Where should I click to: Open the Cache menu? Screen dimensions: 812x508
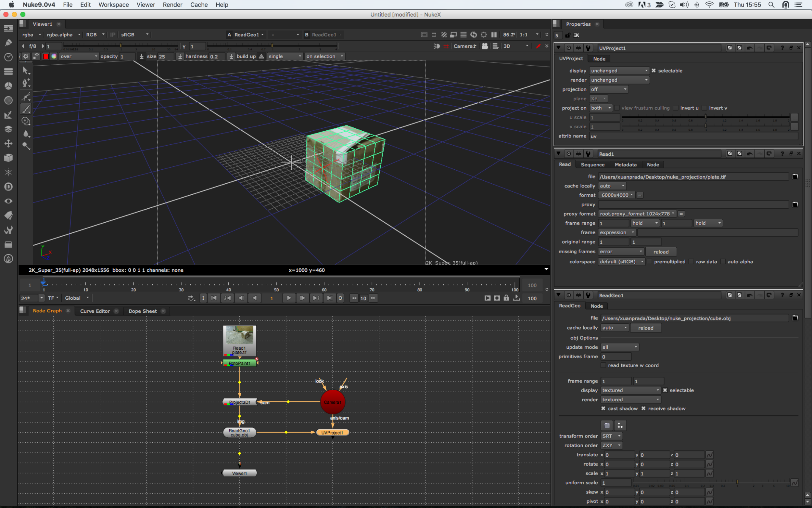click(x=199, y=5)
